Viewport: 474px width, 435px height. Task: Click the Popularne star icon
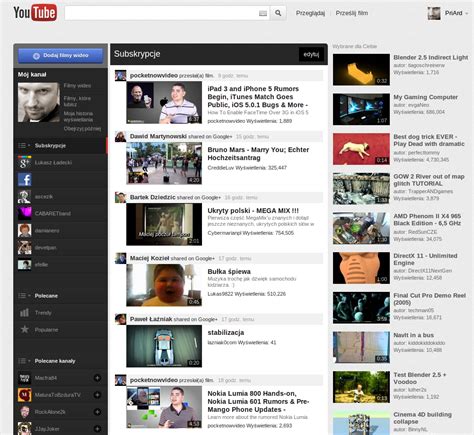point(24,329)
